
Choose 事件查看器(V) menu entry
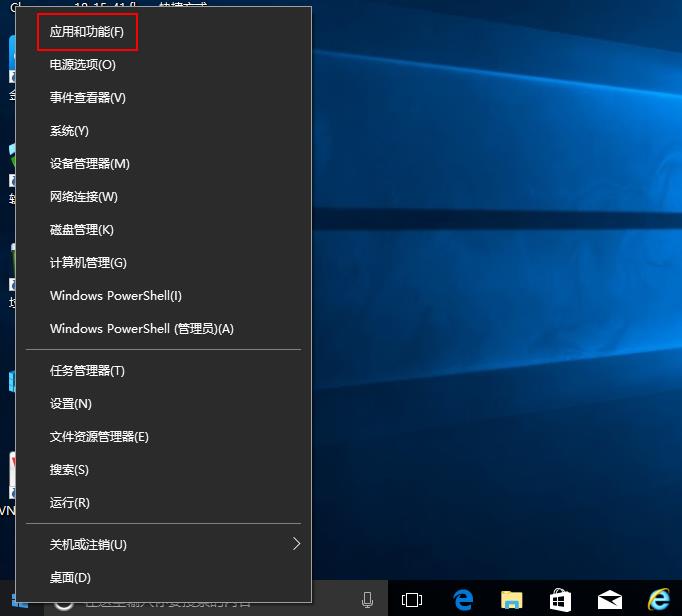pos(88,98)
